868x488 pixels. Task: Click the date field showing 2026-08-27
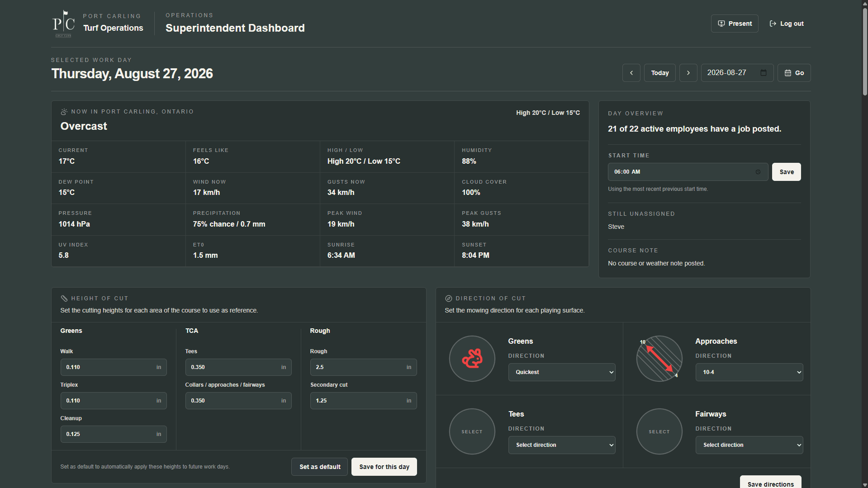(x=737, y=73)
